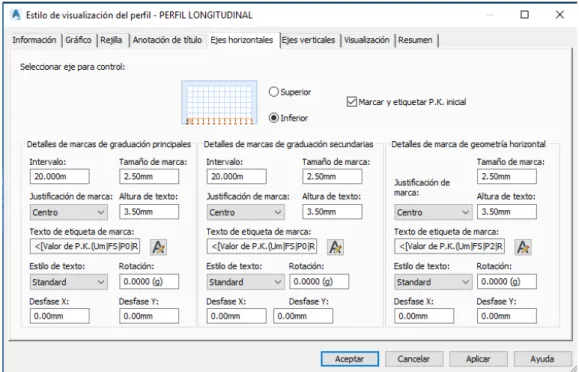Click the AutoCAD logo in title bar
The height and width of the screenshot is (372, 579).
(16, 15)
